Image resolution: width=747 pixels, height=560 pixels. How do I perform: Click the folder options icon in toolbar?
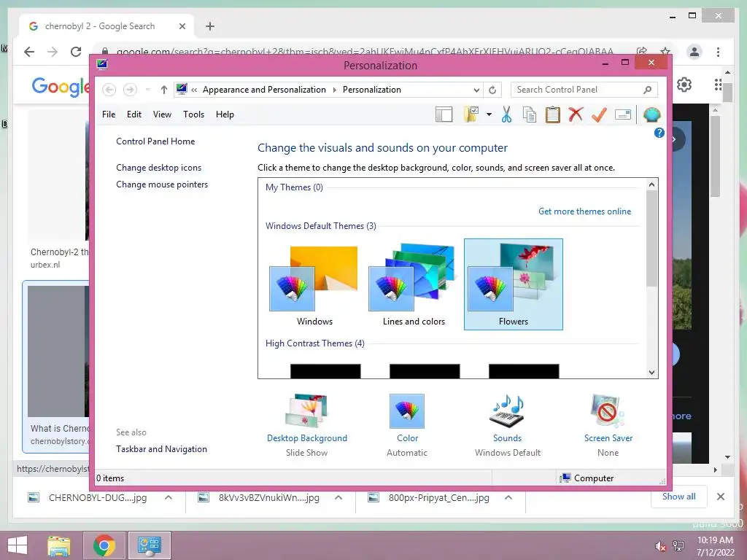tap(471, 114)
